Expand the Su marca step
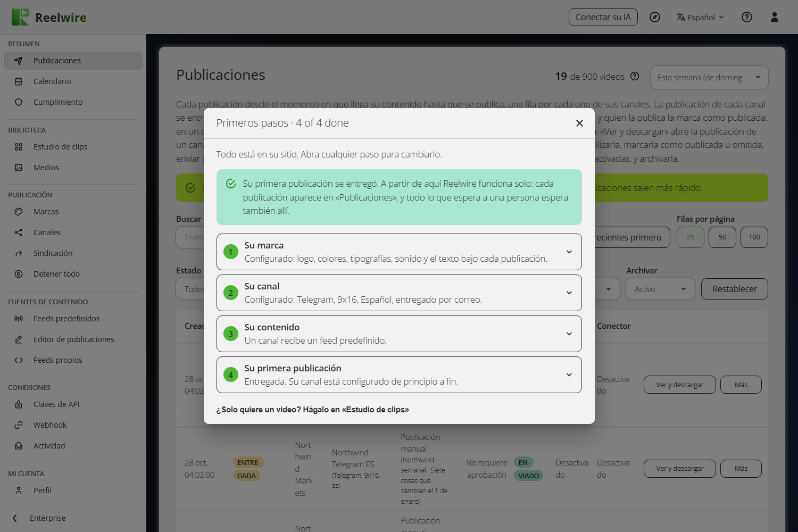The image size is (798, 532). [x=399, y=252]
